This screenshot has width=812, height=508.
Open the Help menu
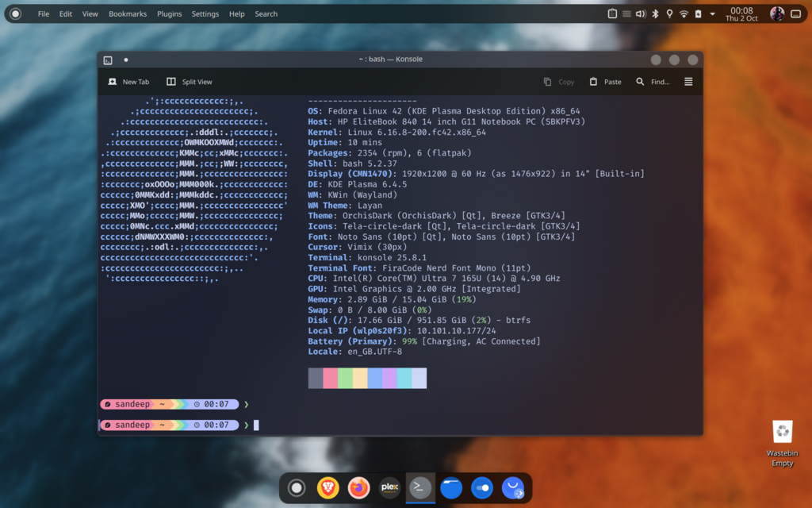(236, 14)
